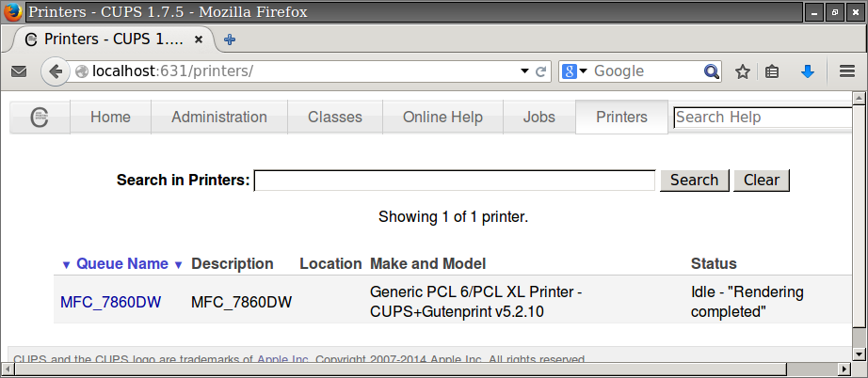
Task: Bookmark this page with the star
Action: point(743,71)
